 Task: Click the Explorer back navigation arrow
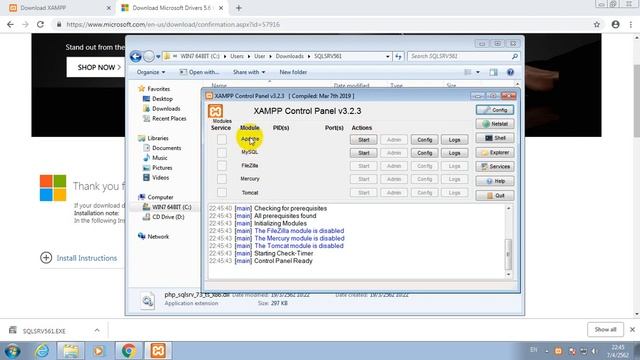click(x=136, y=56)
